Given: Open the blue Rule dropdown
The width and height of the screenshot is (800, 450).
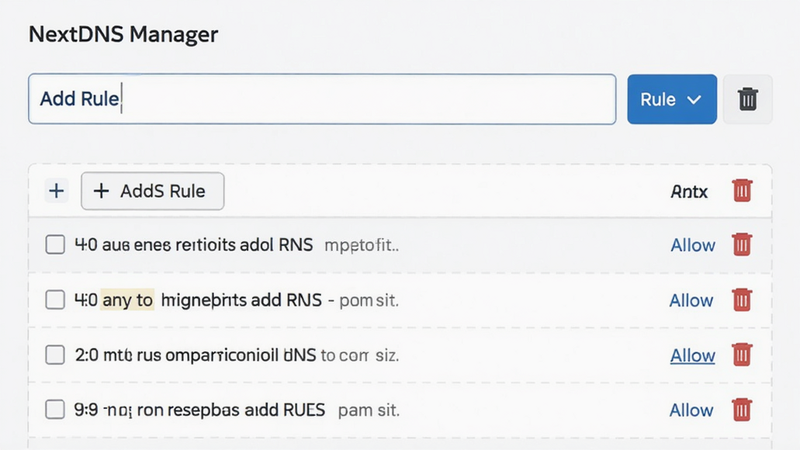Looking at the screenshot, I should pos(672,99).
